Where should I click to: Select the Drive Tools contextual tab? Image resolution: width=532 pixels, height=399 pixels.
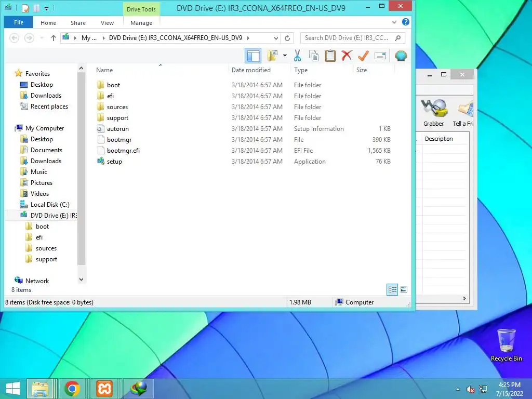tap(141, 9)
